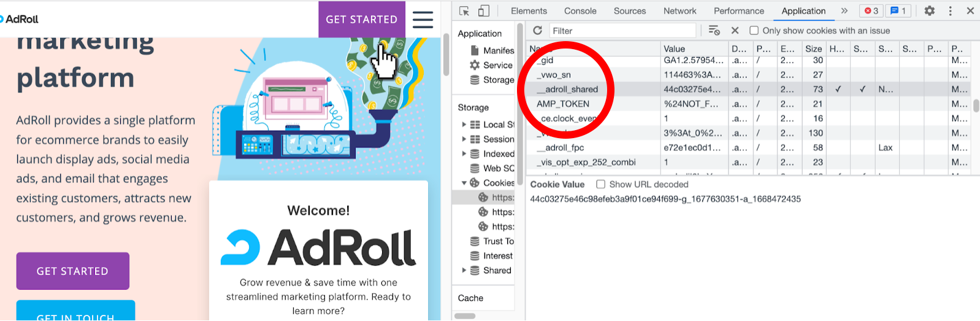Select the Application tab

point(803,11)
